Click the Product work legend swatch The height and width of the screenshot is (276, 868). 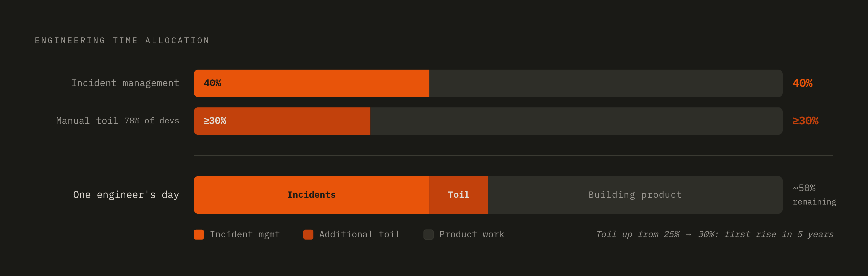pyautogui.click(x=428, y=234)
